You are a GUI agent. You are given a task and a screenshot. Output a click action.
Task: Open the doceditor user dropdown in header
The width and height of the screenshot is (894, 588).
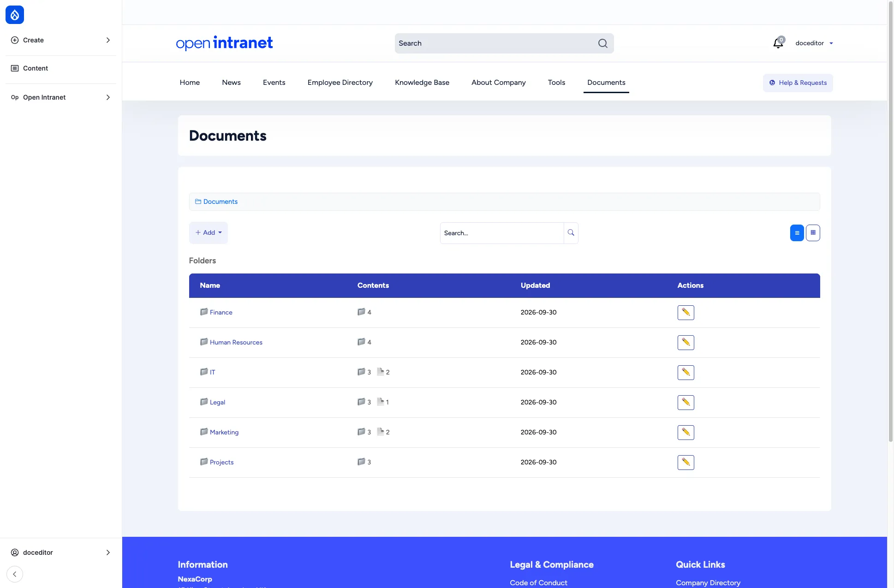click(814, 43)
